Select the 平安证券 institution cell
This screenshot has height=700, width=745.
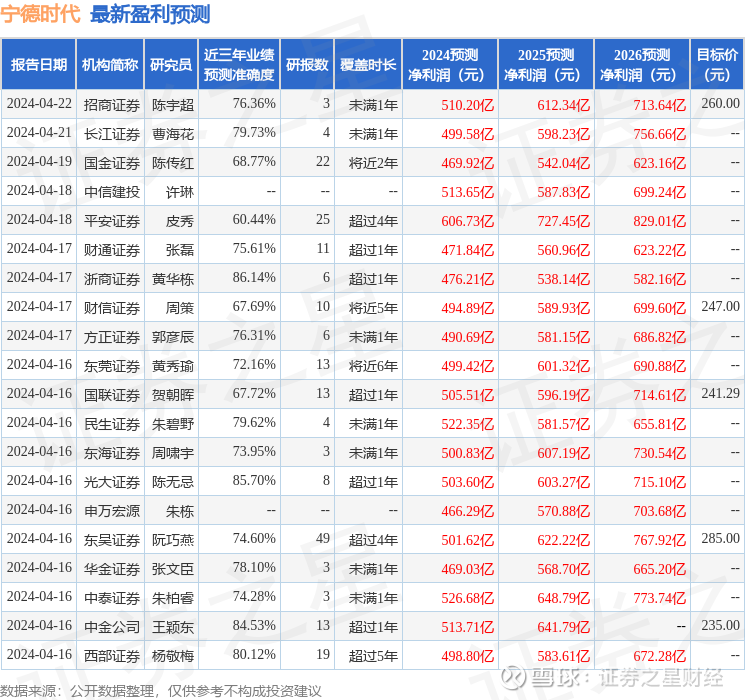[x=112, y=221]
